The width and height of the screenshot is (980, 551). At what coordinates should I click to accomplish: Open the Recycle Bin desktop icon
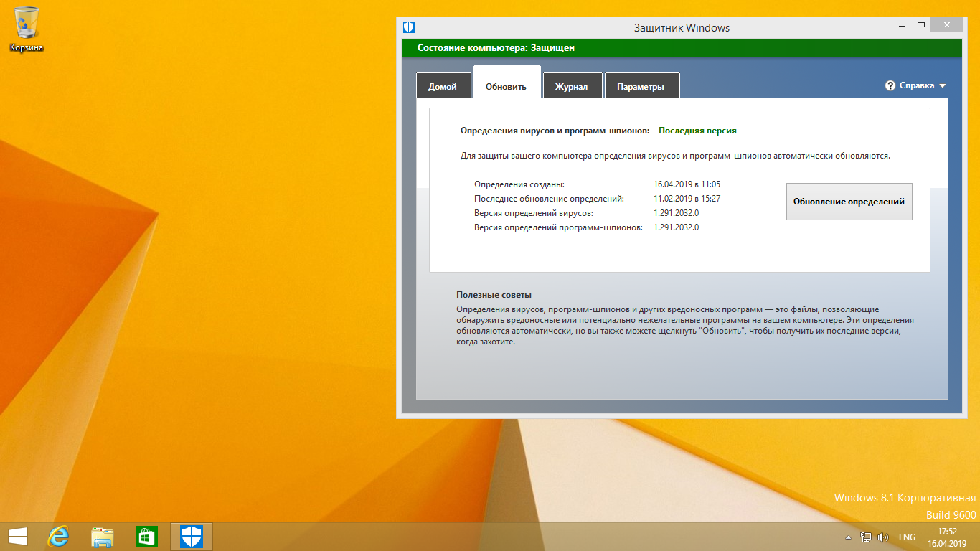27,29
